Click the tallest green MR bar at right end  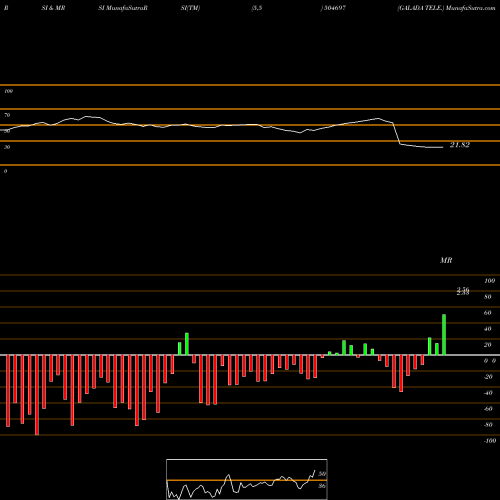[x=444, y=335]
